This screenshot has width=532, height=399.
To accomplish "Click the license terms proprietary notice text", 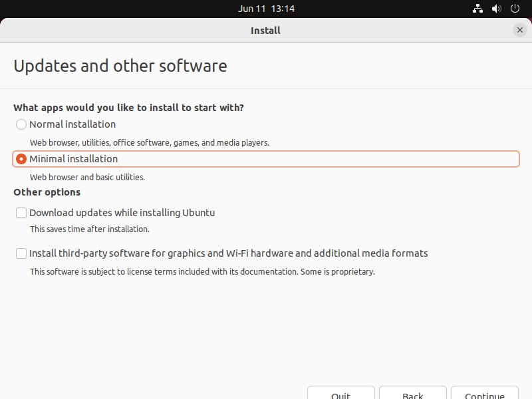I will pos(202,272).
